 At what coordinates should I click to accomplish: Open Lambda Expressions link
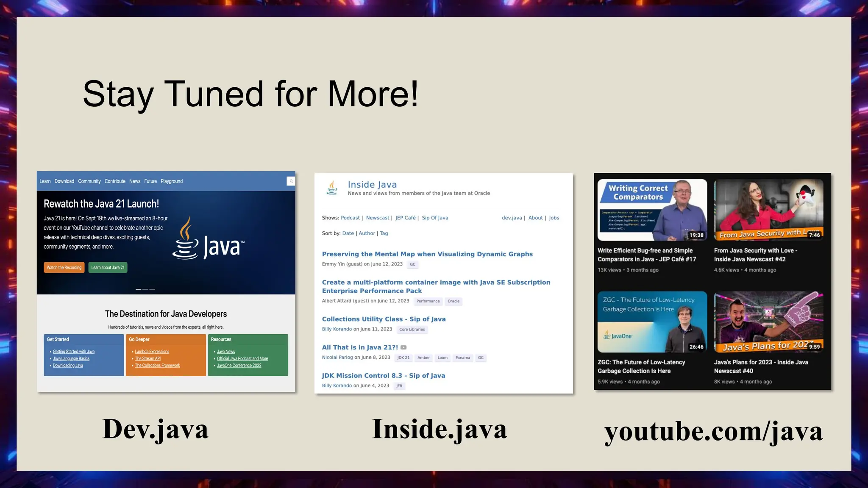[x=152, y=352]
